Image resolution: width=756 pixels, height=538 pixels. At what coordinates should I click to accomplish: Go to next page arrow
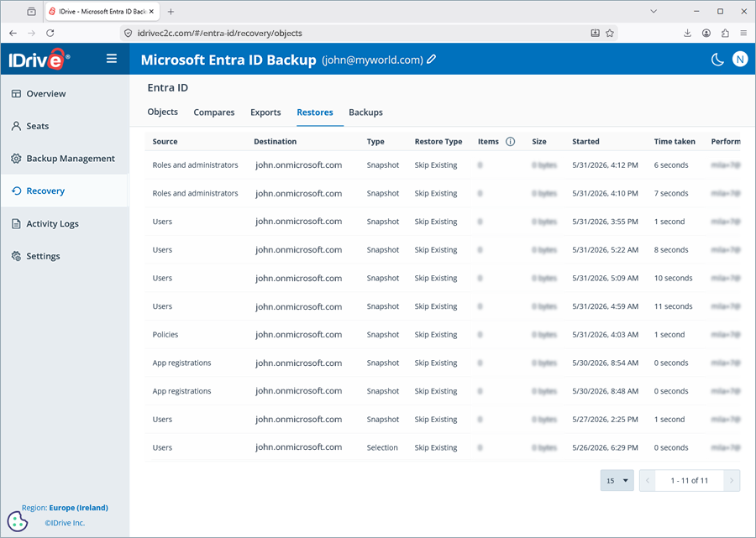732,481
